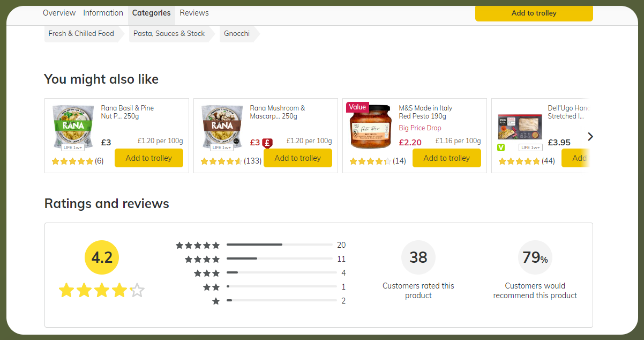The height and width of the screenshot is (340, 644).
Task: Click M&S Red Pesto star rating
Action: [x=370, y=161]
